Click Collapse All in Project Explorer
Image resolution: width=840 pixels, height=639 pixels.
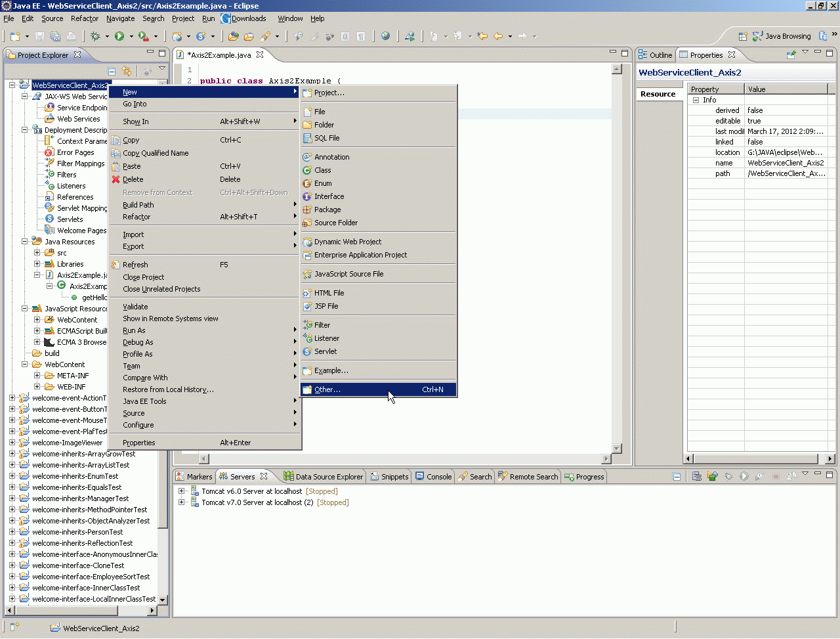point(112,71)
